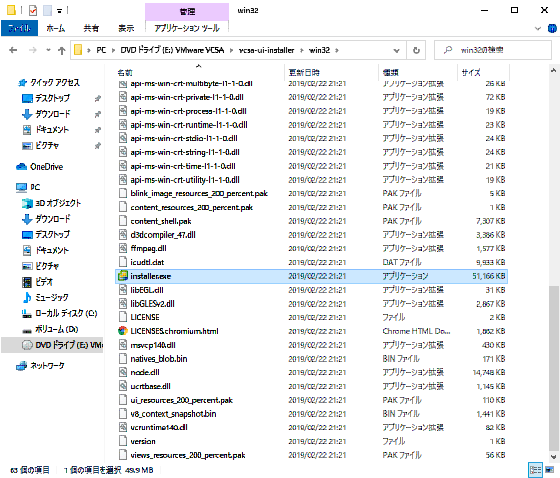Click the Chrome icon beside LICENSES.chromium.html
This screenshot has width=560, height=478.
click(123, 331)
